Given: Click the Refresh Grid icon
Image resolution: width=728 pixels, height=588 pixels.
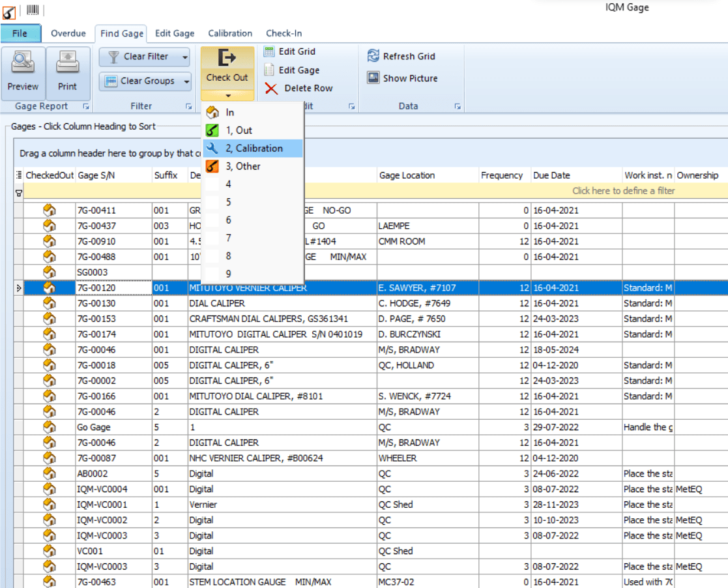Looking at the screenshot, I should click(373, 56).
